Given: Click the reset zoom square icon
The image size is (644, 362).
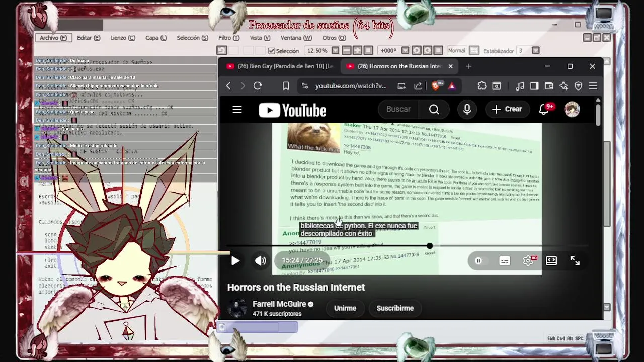Looking at the screenshot, I should [368, 51].
